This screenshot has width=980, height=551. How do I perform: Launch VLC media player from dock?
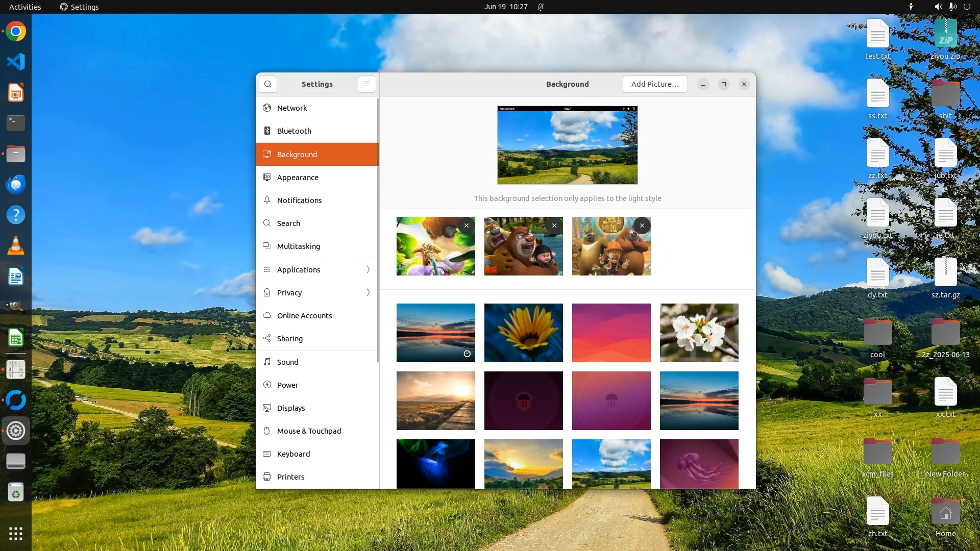click(16, 246)
